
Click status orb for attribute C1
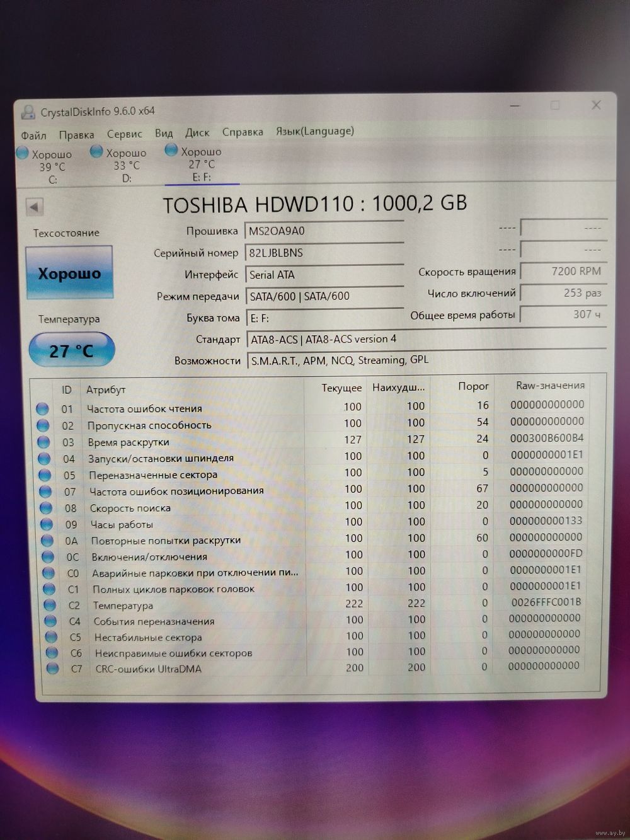[x=49, y=590]
